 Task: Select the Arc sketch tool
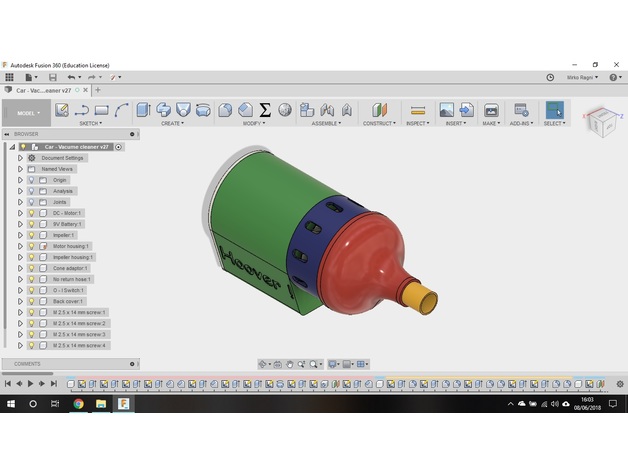(121, 110)
